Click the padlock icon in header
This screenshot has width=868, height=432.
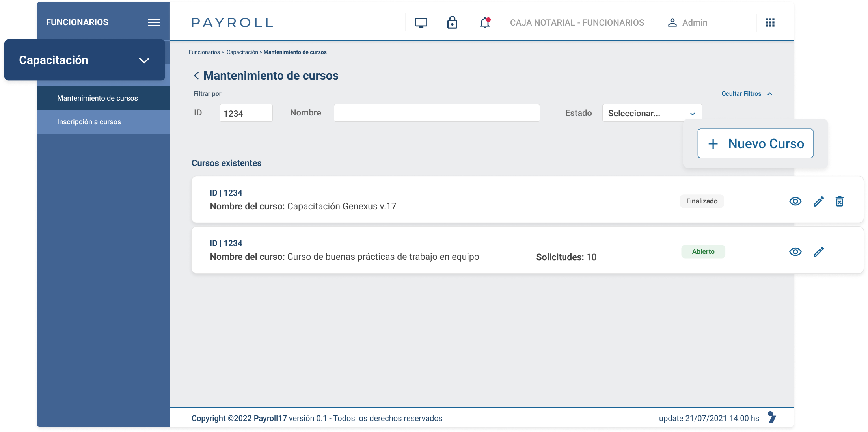coord(452,23)
